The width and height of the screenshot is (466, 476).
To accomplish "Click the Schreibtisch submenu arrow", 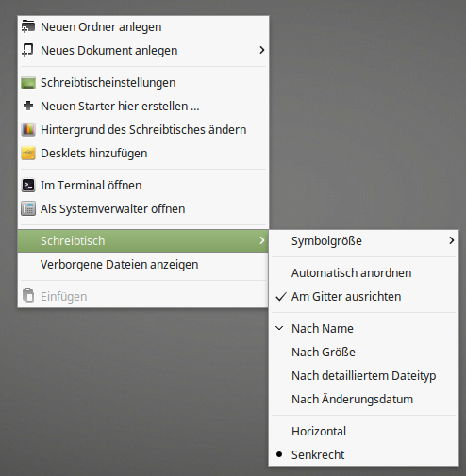I will coord(261,240).
